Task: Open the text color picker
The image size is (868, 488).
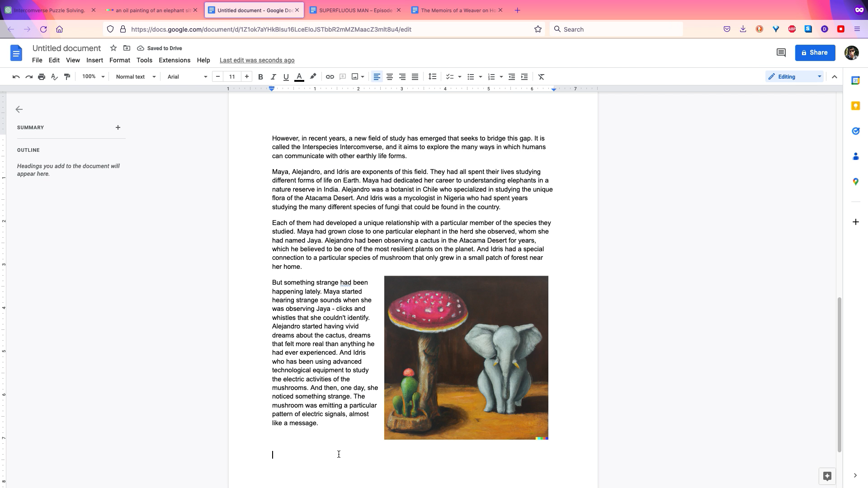Action: tap(299, 77)
